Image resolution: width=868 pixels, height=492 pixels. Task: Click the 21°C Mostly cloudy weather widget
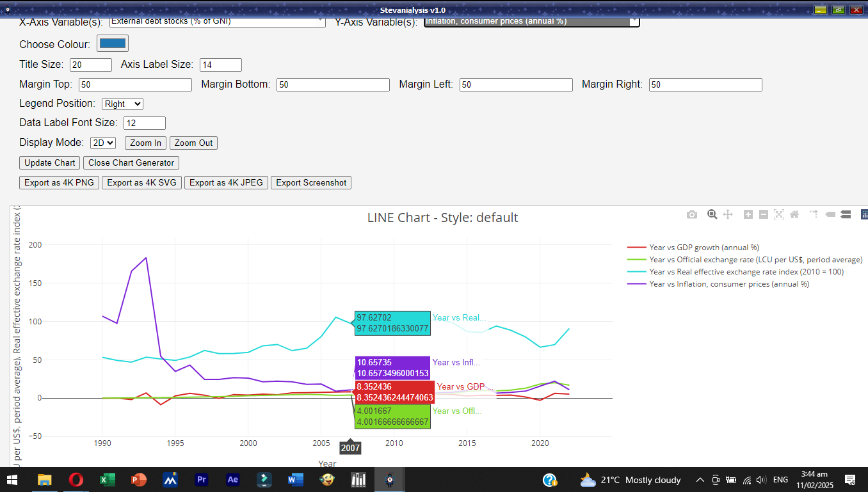630,480
